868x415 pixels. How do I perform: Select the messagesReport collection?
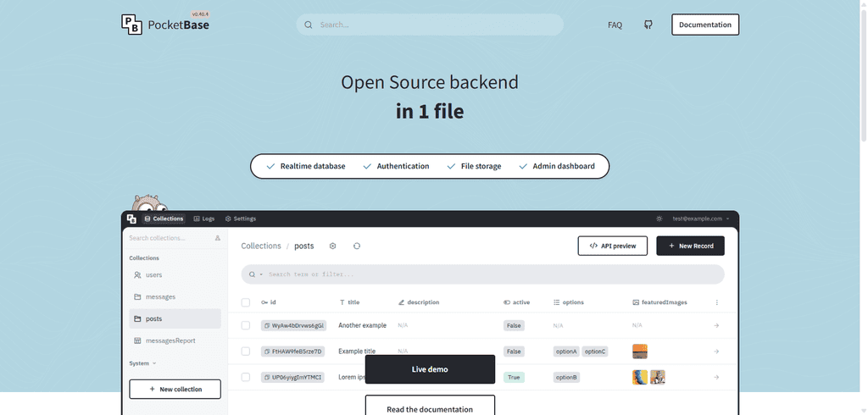pyautogui.click(x=175, y=340)
